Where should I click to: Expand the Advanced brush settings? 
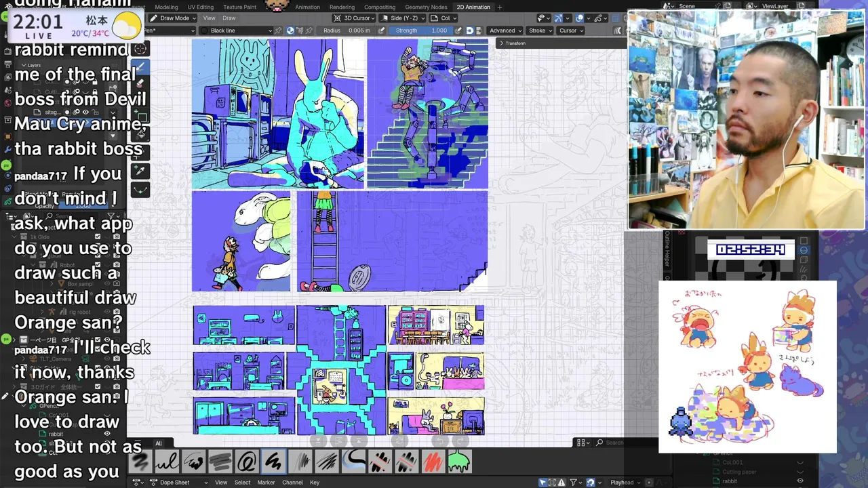pyautogui.click(x=505, y=30)
